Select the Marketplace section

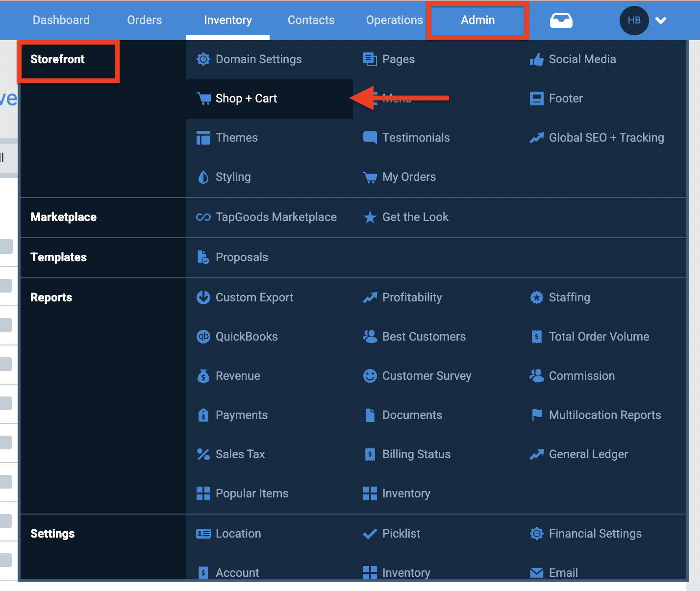(x=64, y=217)
